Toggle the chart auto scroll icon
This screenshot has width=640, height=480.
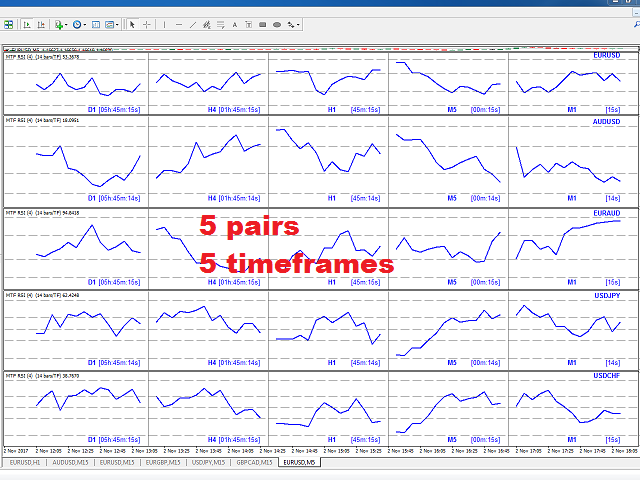pos(27,25)
